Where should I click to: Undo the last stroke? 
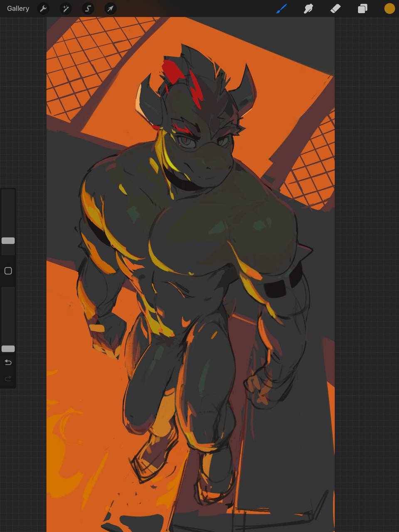click(8, 362)
